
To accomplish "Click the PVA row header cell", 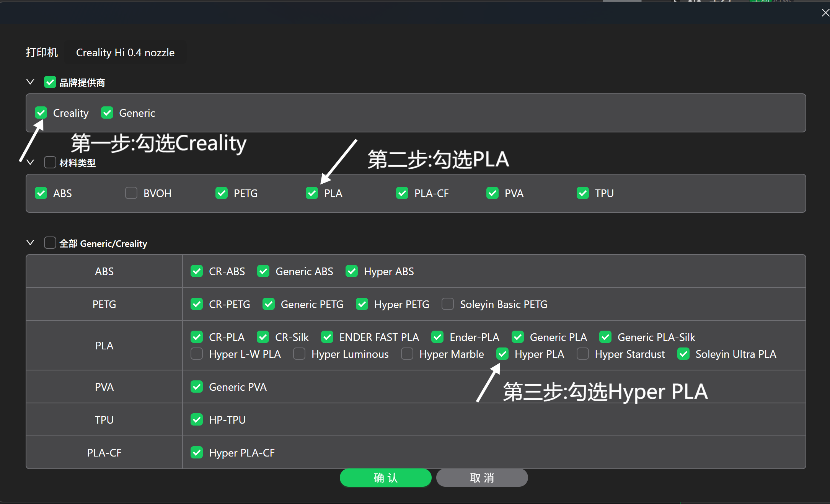I will pos(104,387).
